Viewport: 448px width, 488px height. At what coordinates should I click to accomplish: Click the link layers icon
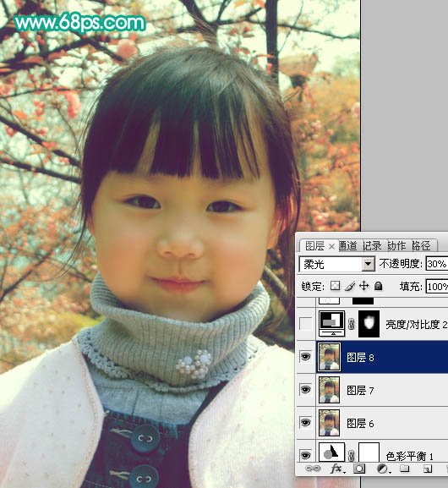point(313,469)
